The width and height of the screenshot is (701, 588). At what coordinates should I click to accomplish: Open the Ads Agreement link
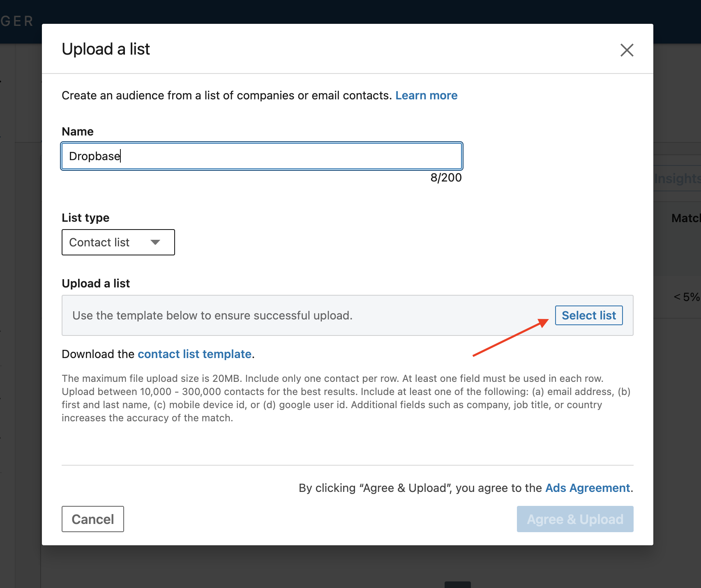click(x=587, y=488)
